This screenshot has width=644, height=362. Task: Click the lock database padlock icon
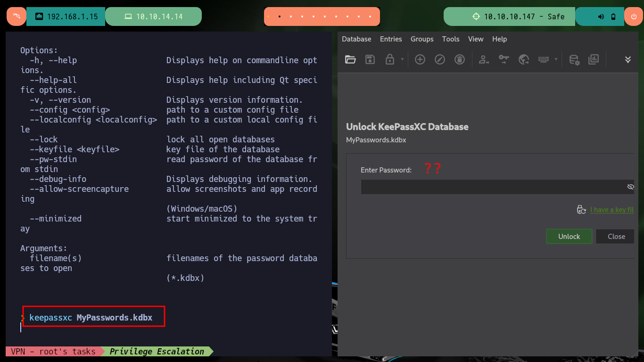point(390,59)
